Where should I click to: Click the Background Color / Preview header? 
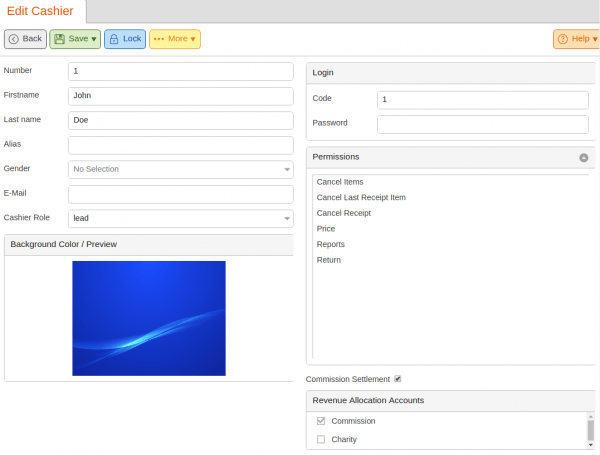(149, 245)
